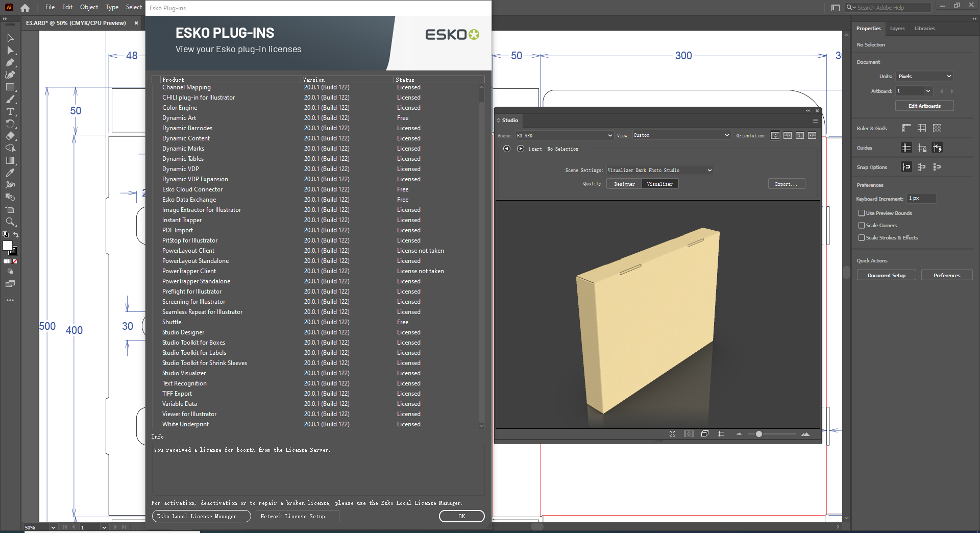Click the fill color swatch
This screenshot has height=533, width=980.
coord(8,246)
